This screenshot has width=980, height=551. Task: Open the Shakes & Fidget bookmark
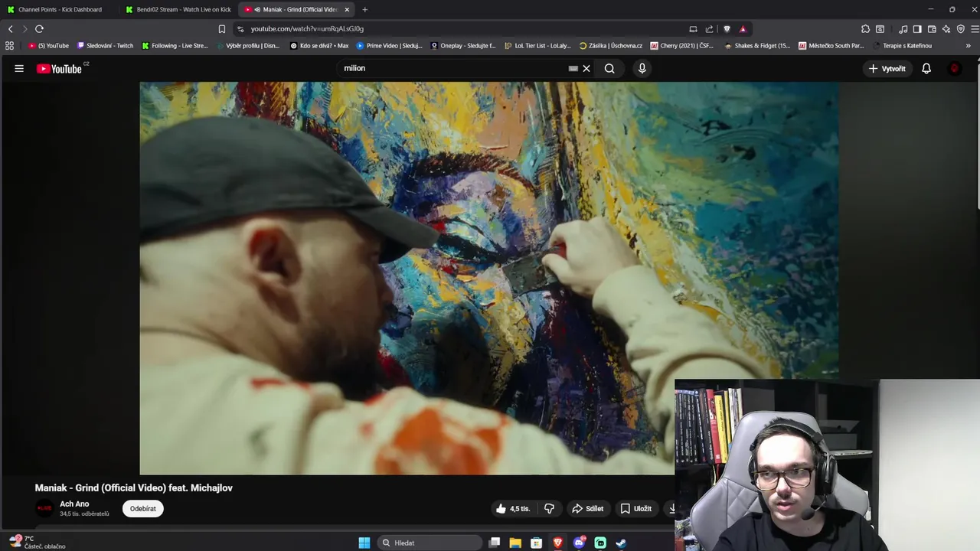[x=757, y=46]
